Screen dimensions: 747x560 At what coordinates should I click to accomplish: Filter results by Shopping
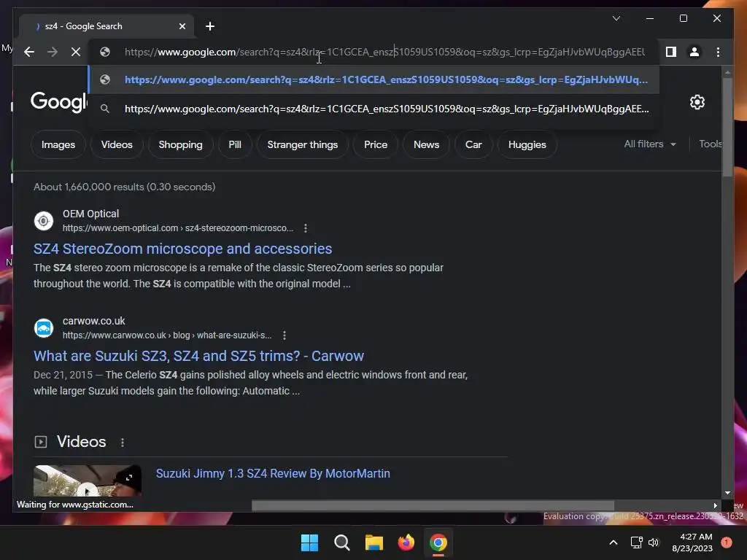point(181,144)
